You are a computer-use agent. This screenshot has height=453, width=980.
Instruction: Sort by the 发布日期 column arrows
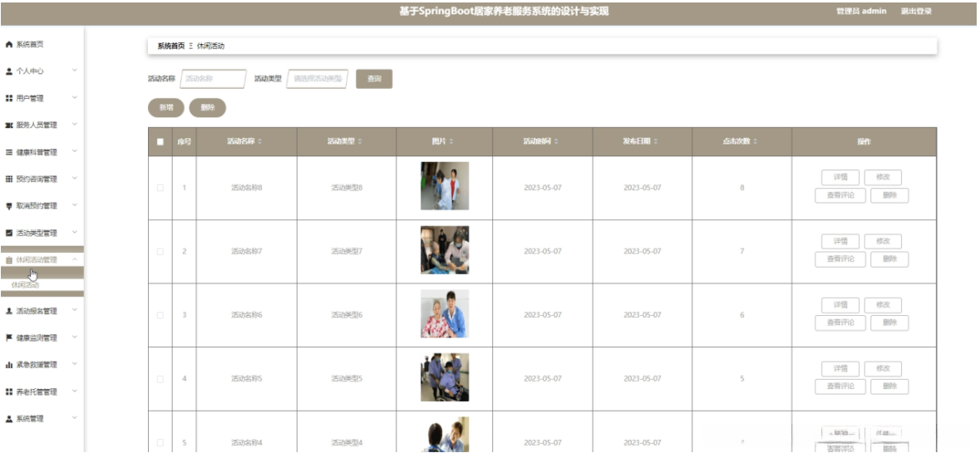tap(656, 142)
